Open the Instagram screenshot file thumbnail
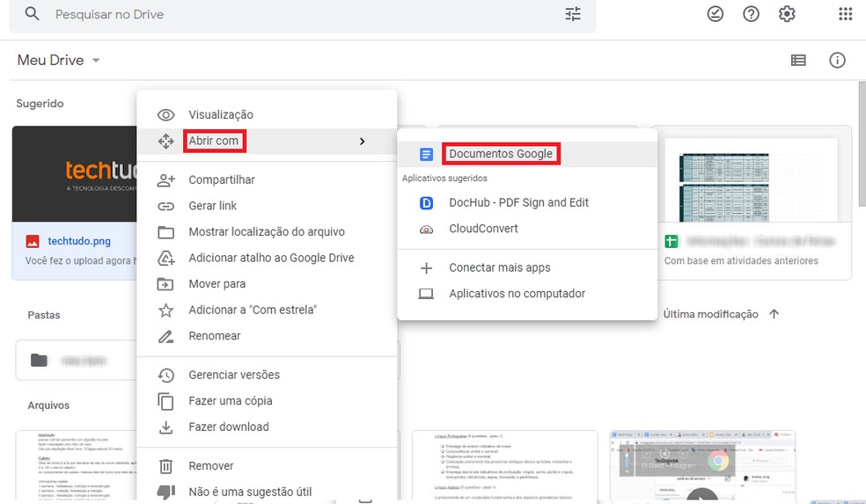 click(x=702, y=466)
